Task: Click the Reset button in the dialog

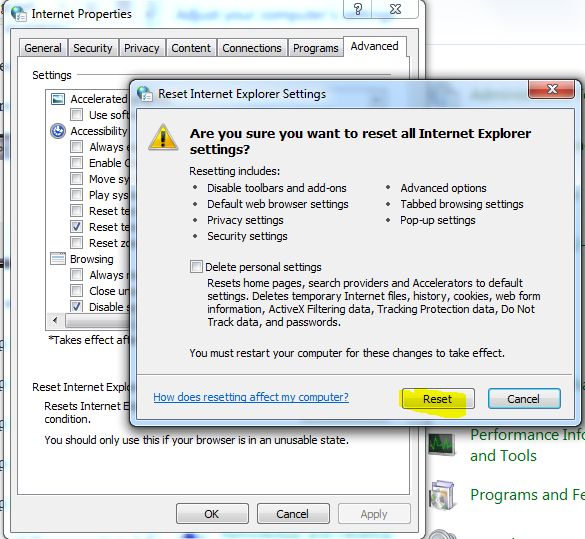Action: tap(438, 399)
